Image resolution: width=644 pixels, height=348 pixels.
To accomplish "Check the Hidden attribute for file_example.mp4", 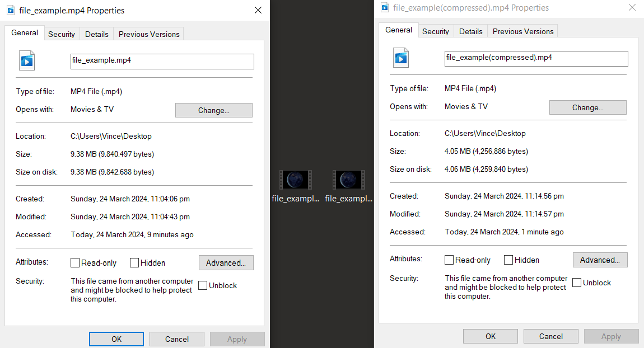I will (134, 262).
